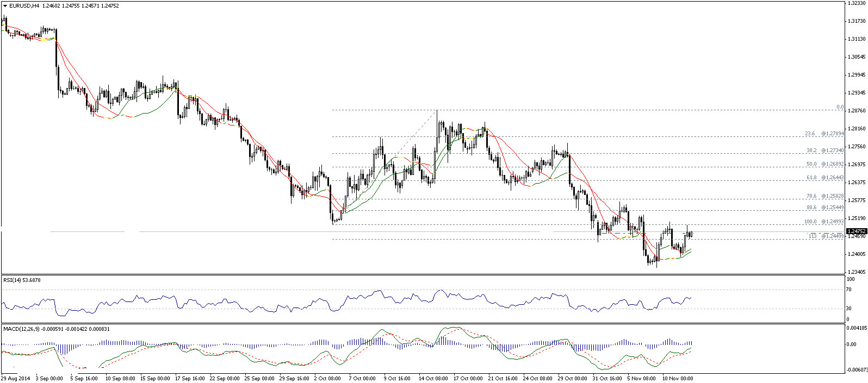Click the 1.29945 price scale value
The width and height of the screenshot is (868, 383).
click(857, 75)
